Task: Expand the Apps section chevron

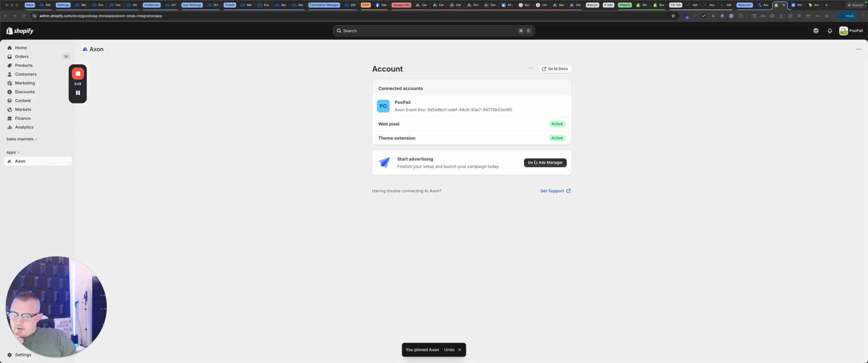Action: 18,153
